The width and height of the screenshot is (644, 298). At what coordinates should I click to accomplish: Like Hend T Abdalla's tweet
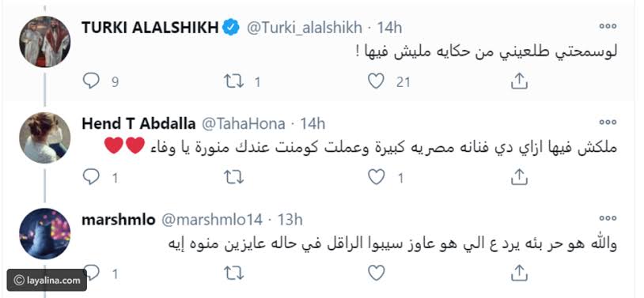pos(376,177)
